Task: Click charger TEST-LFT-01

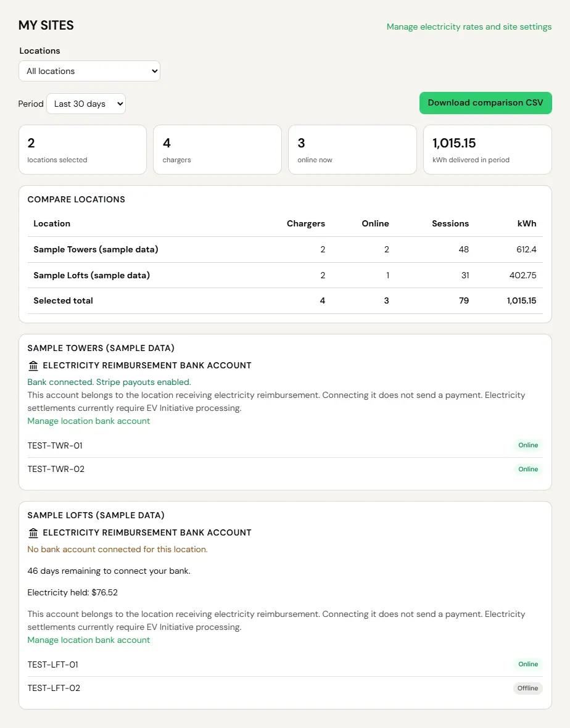Action: point(52,664)
